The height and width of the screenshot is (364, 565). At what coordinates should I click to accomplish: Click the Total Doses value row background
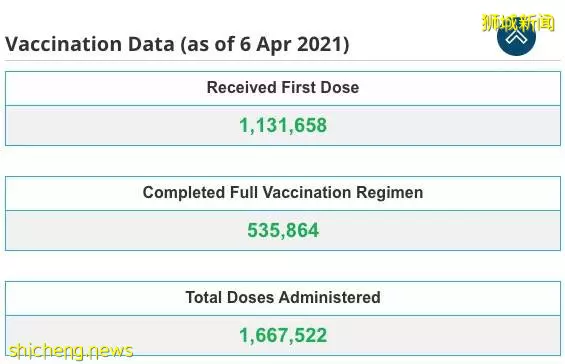[x=283, y=336]
